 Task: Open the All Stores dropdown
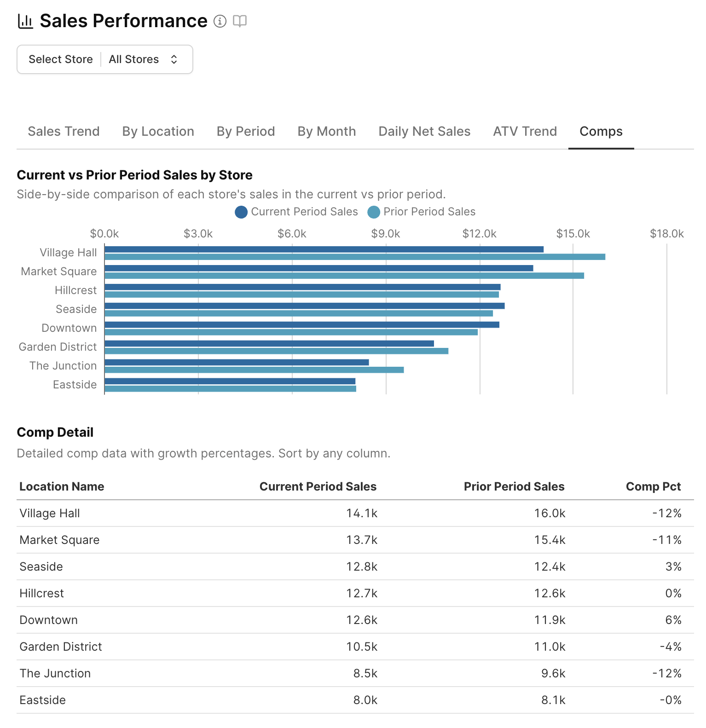(143, 59)
